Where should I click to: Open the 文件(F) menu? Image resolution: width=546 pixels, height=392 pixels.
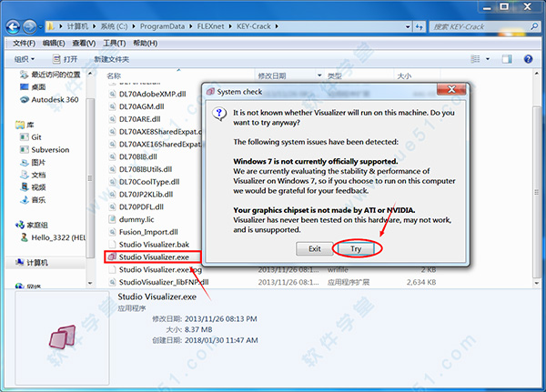coord(24,43)
